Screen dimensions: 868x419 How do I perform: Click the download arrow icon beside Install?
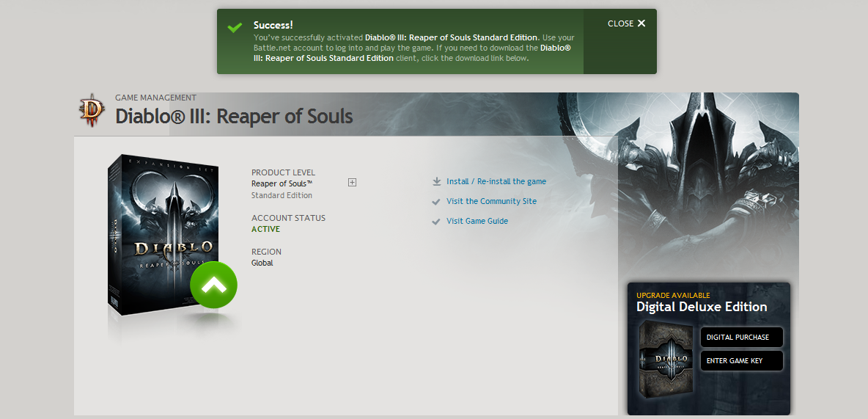pyautogui.click(x=437, y=181)
